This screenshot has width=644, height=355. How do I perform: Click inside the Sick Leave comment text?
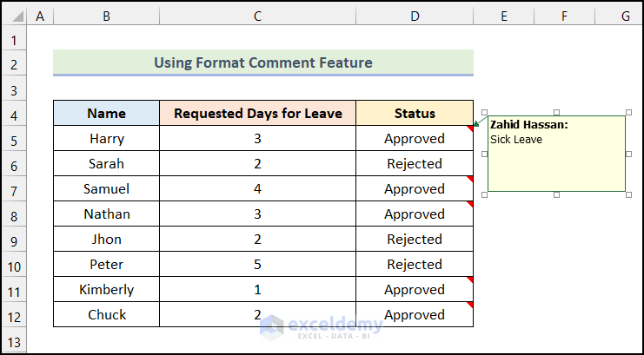pyautogui.click(x=516, y=140)
